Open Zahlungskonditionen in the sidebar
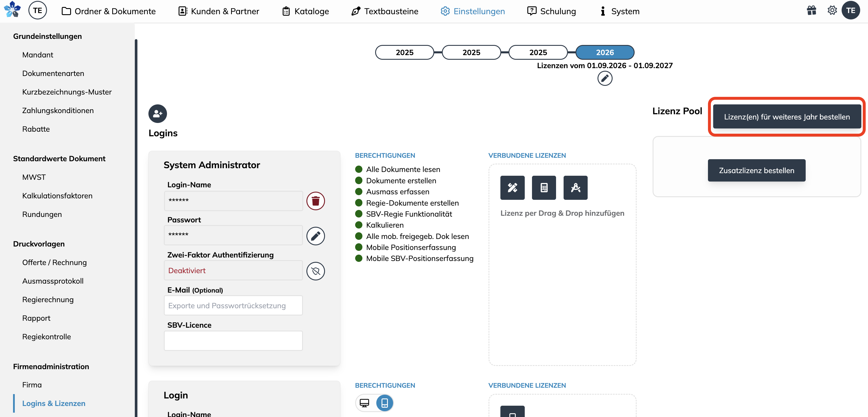Screen dimensions: 868x417 [x=58, y=110]
